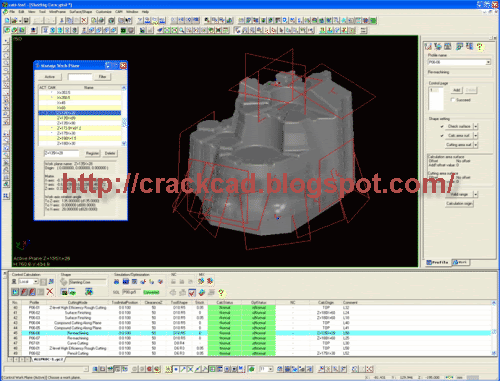Click the Filter button in the work plane dialog
The width and height of the screenshot is (500, 381).
pyautogui.click(x=102, y=77)
